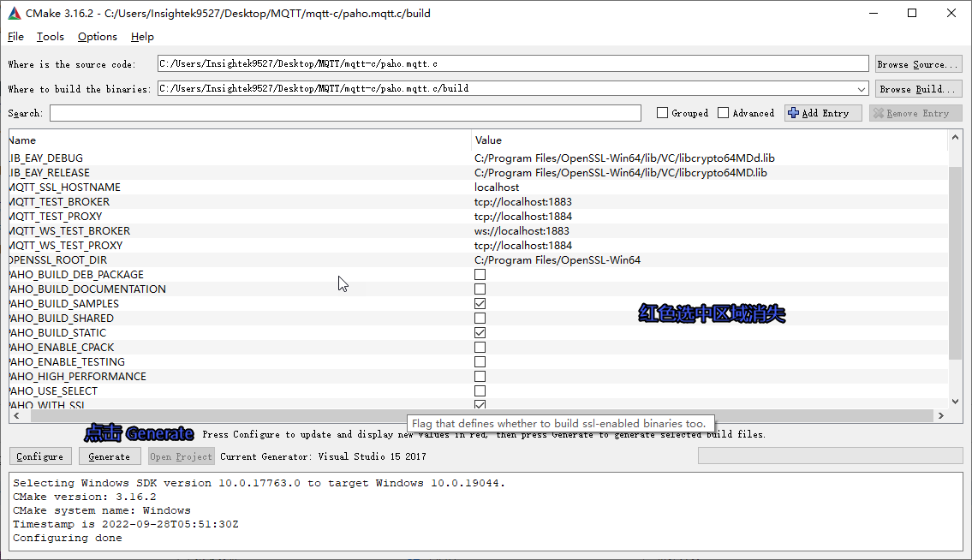This screenshot has width=972, height=560.
Task: Click value tcp://localhost:1883
Action: point(523,201)
